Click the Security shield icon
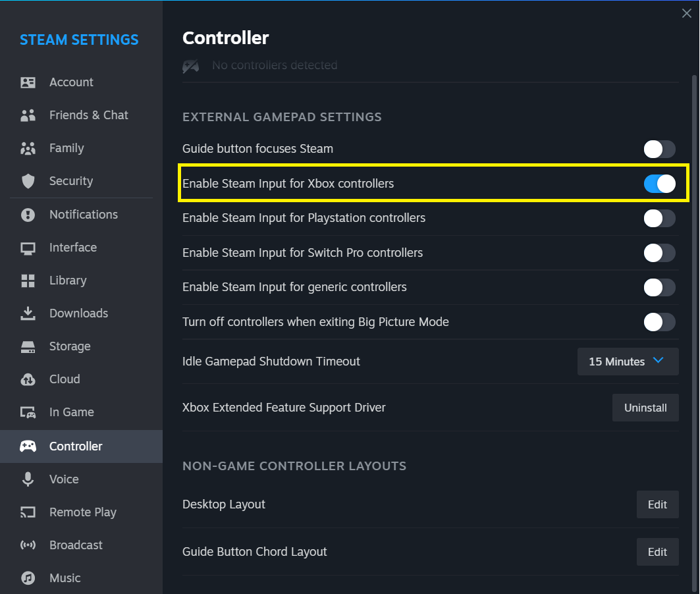 click(28, 181)
